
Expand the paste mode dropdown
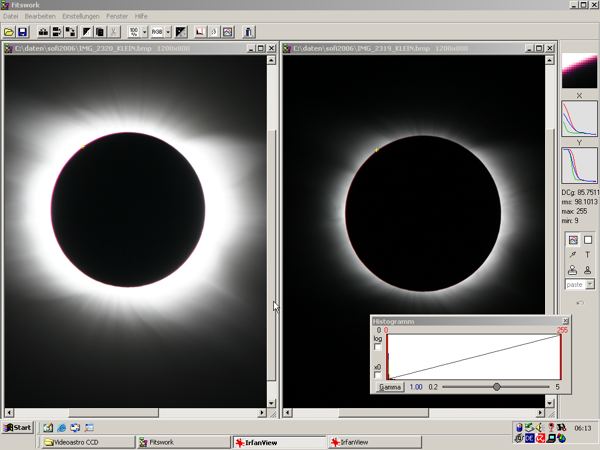pos(590,284)
